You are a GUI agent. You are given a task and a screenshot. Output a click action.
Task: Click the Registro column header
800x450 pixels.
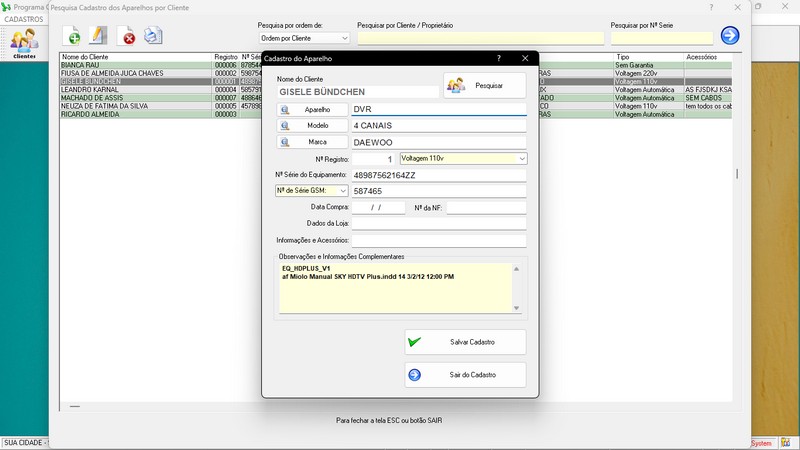[x=226, y=57]
